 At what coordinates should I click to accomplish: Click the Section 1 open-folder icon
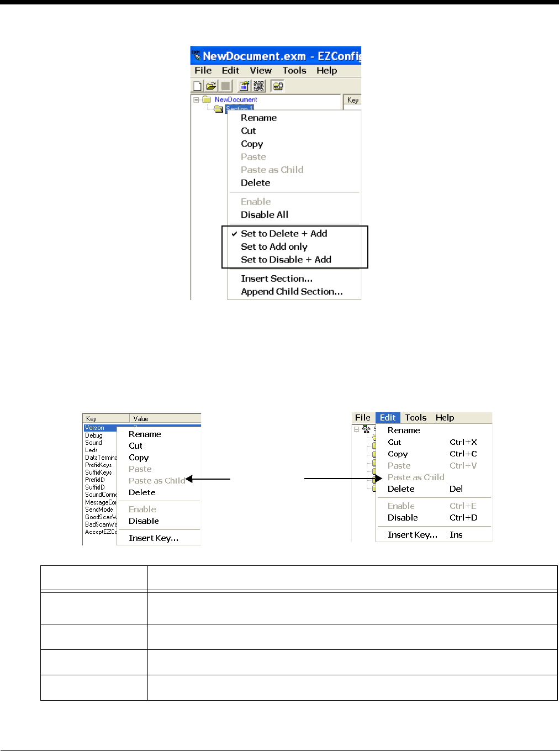[219, 109]
